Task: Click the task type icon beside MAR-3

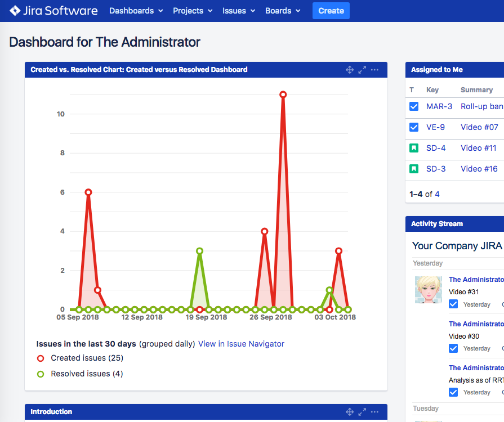Action: pyautogui.click(x=414, y=106)
